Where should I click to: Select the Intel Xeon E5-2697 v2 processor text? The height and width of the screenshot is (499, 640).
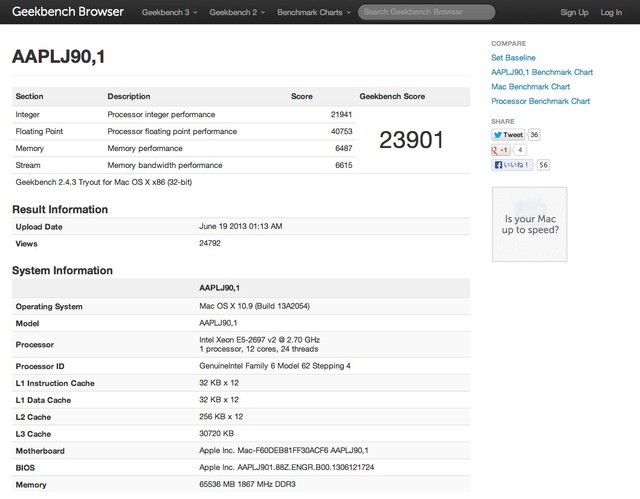[x=259, y=340]
